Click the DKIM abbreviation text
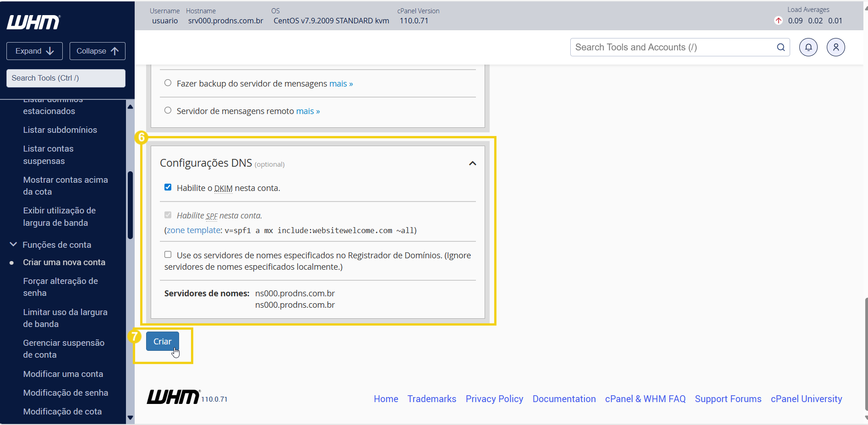The image size is (868, 425). point(224,188)
